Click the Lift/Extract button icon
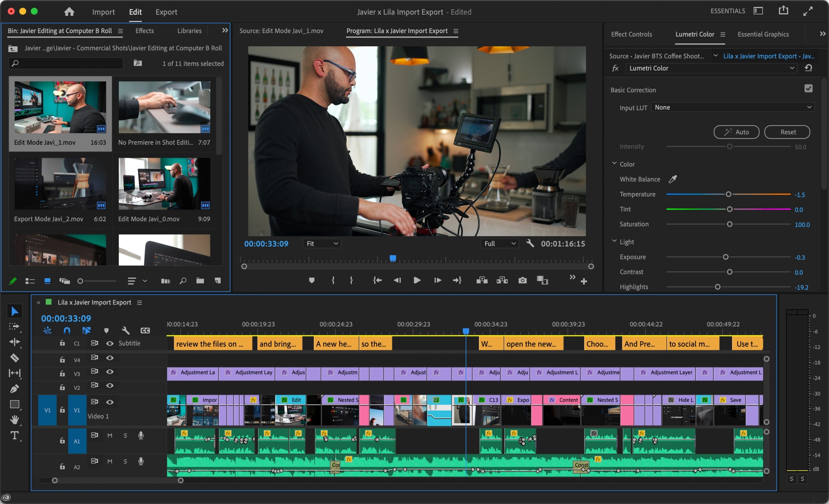This screenshot has width=829, height=504. [x=483, y=280]
